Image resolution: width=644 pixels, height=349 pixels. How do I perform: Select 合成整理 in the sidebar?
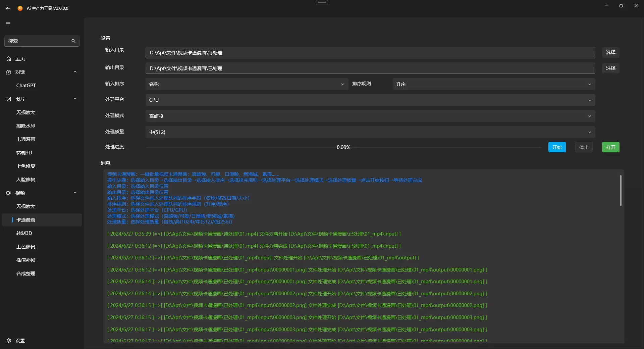(x=42, y=273)
